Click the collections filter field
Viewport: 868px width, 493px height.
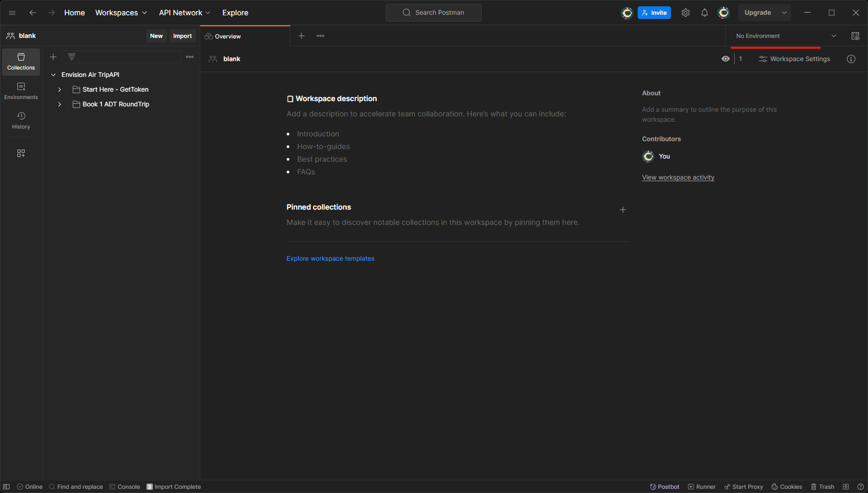[121, 57]
